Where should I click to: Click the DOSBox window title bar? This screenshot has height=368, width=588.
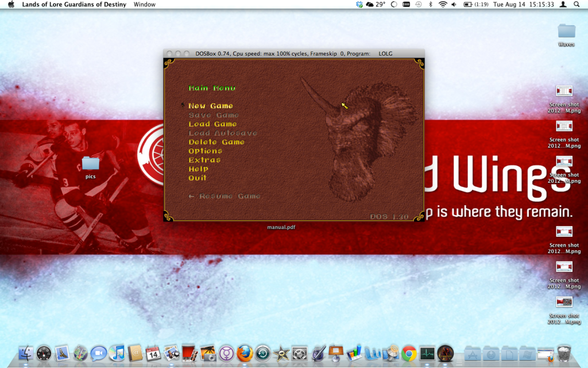pyautogui.click(x=294, y=53)
